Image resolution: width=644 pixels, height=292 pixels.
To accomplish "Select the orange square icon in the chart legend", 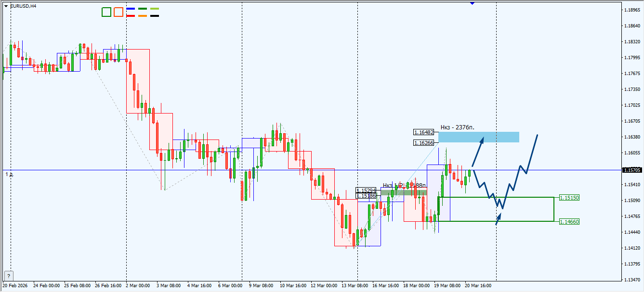I will [118, 12].
